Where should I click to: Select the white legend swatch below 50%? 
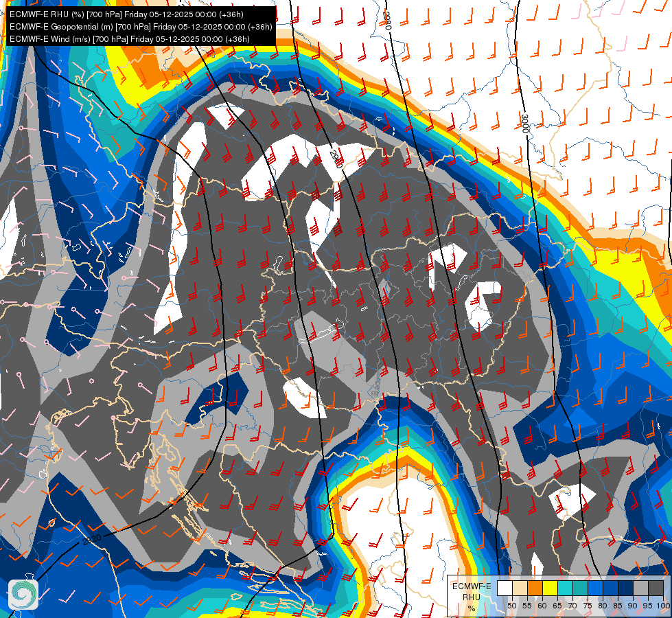click(505, 588)
